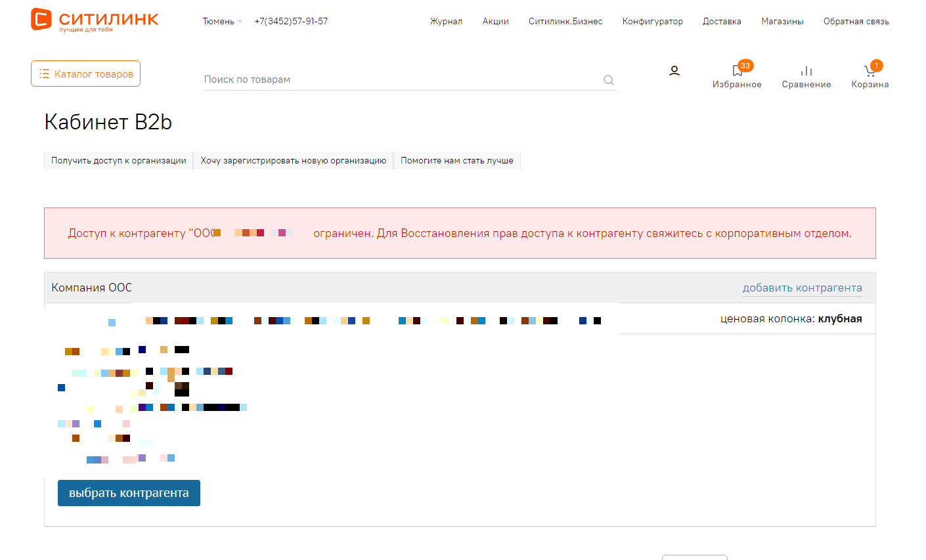Open the Магазины page
926x560 pixels.
[x=782, y=21]
